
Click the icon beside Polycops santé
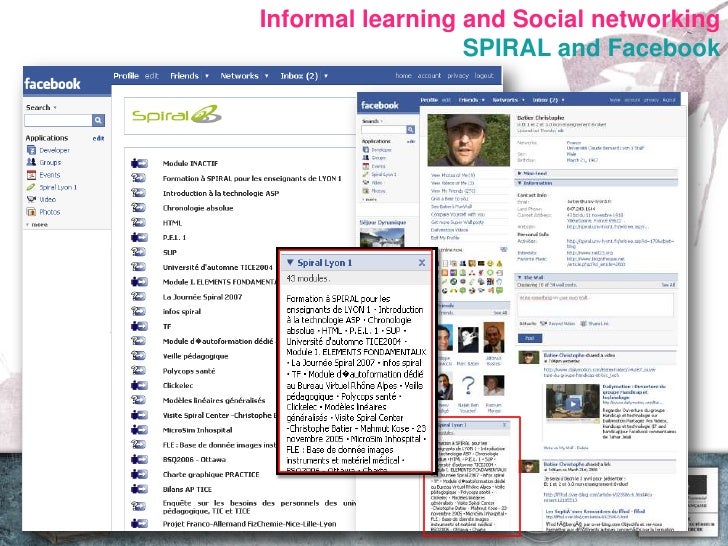139,370
